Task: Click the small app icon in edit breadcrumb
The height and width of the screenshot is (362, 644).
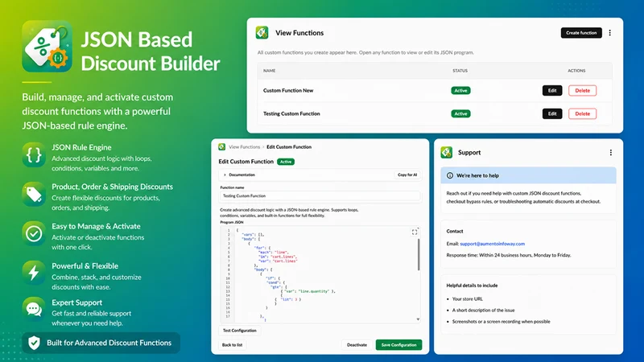Action: pos(222,146)
